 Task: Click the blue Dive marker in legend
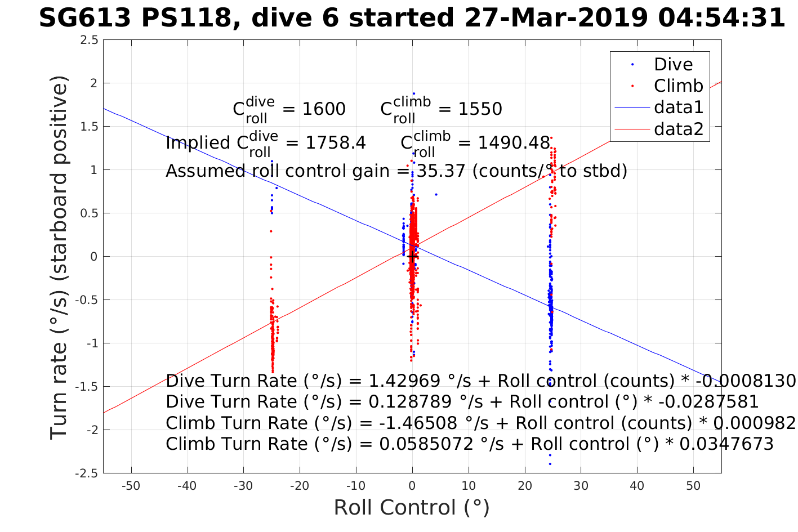coord(632,65)
